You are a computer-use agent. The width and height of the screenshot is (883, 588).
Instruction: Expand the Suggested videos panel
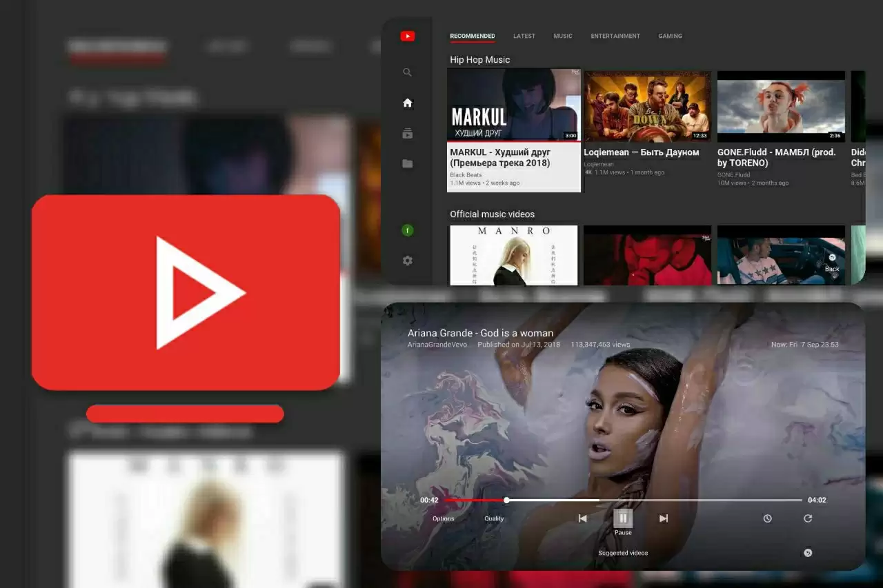623,552
